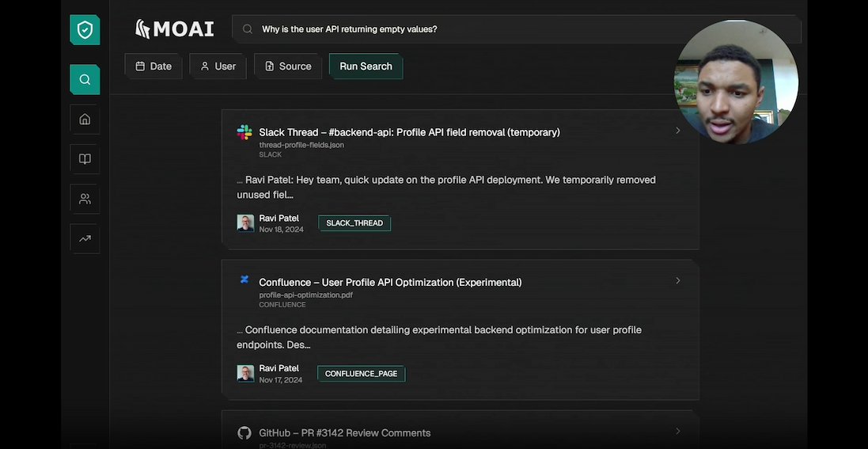
Task: Click profile-api-optimization.pdf filename
Action: [305, 295]
